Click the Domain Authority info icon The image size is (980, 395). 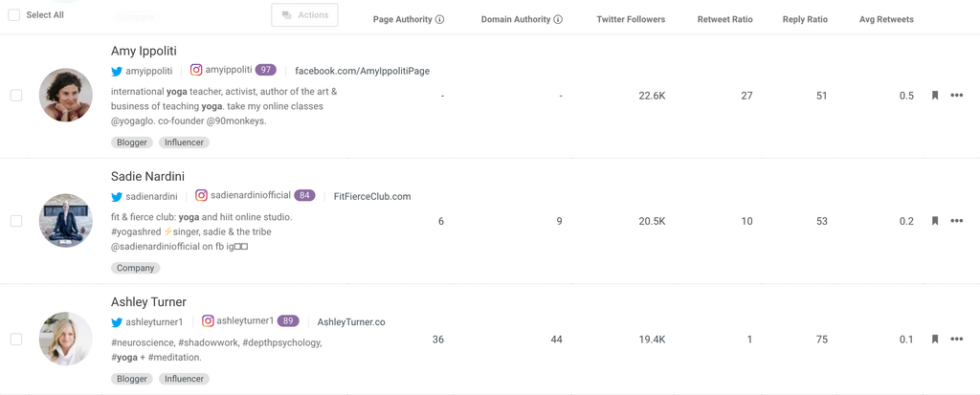(558, 19)
